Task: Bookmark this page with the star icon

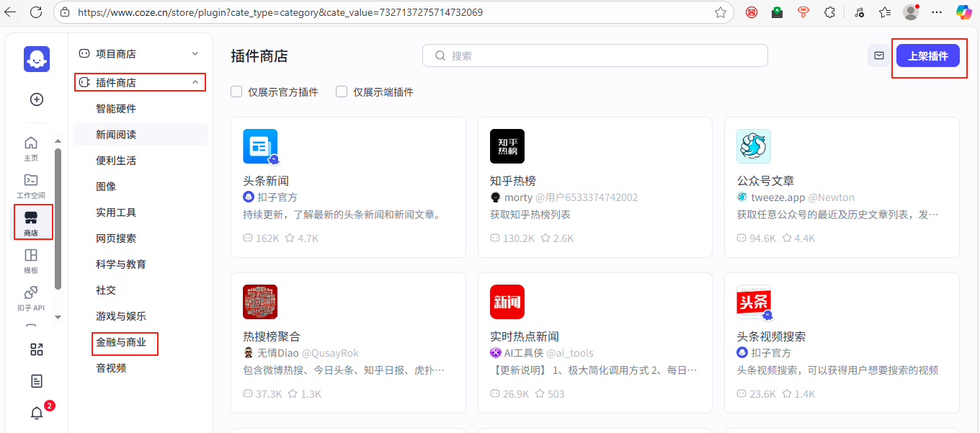Action: [720, 12]
